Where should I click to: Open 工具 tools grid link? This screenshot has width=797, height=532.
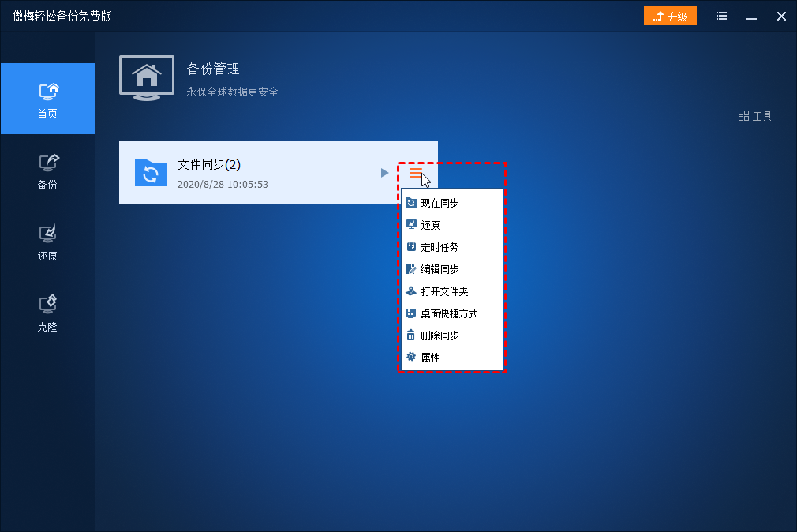[755, 116]
